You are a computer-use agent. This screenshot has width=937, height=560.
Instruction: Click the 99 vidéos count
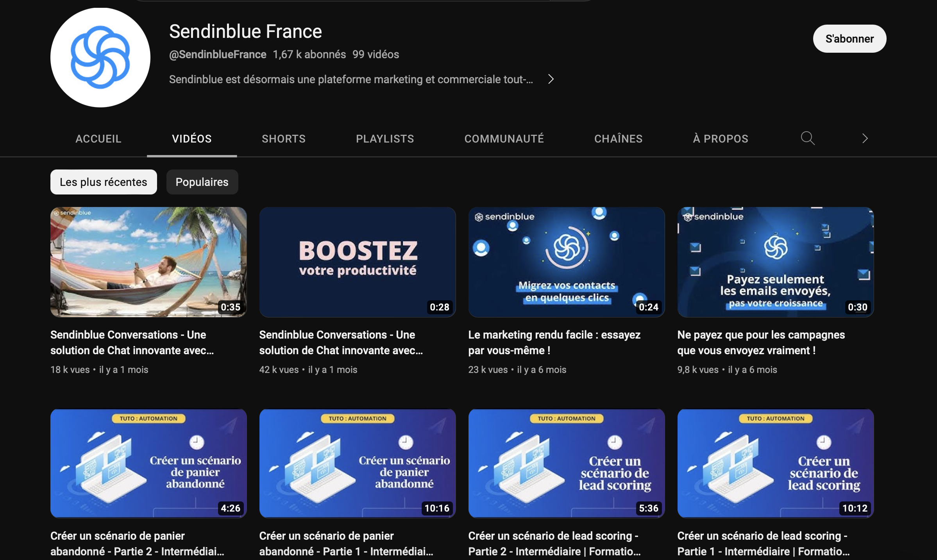pyautogui.click(x=376, y=54)
